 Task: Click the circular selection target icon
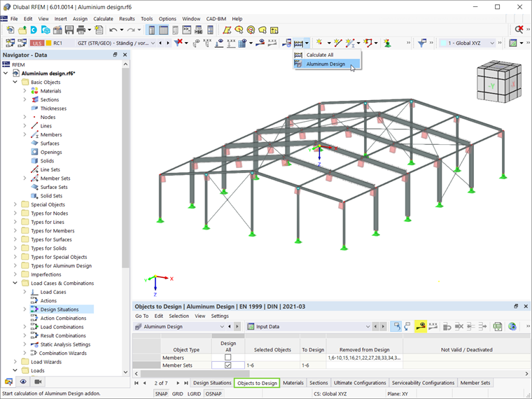tap(251, 30)
